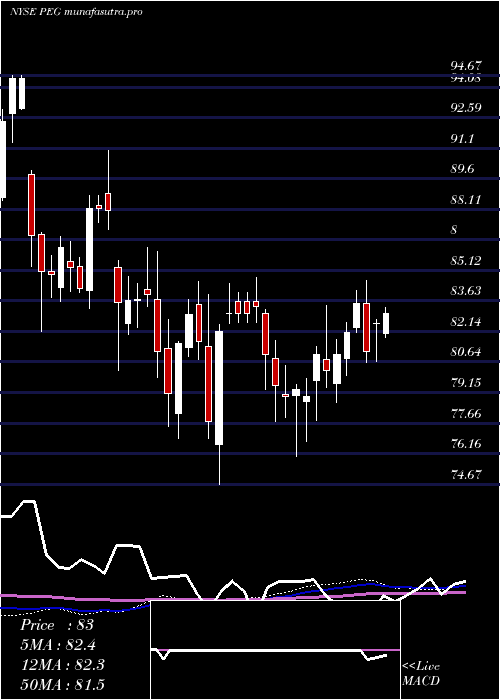Click the 80.64 price axis label
Screen dimensions: 500x700
[x=466, y=352]
